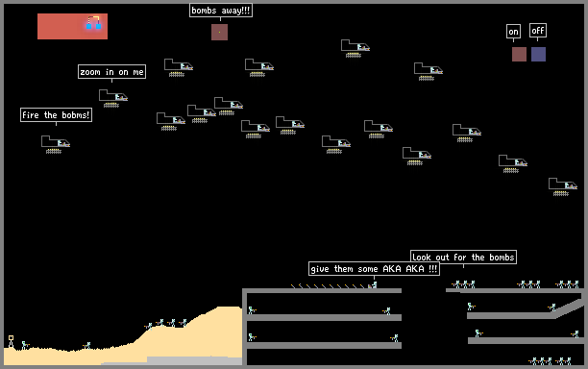This screenshot has height=369, width=588.
Task: Click the bomber plane at far right edge
Action: [x=563, y=186]
